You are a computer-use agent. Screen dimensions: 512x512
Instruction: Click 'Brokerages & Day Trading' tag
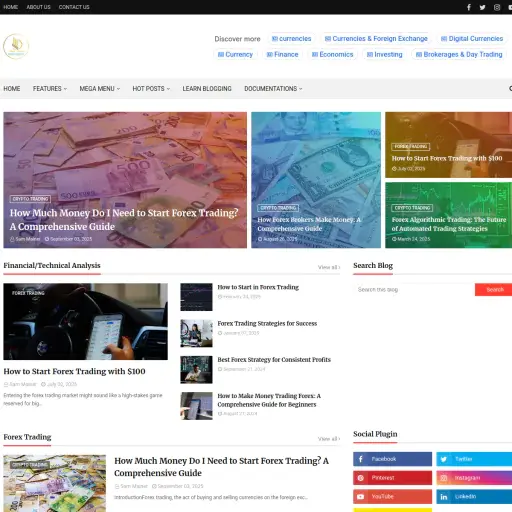coord(459,54)
